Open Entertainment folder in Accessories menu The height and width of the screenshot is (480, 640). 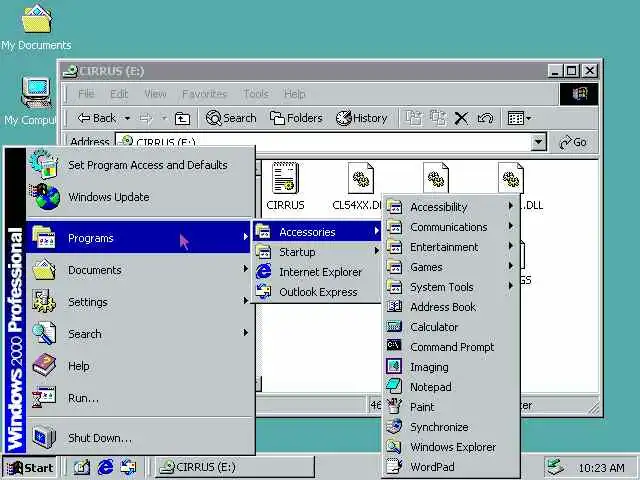coord(451,247)
